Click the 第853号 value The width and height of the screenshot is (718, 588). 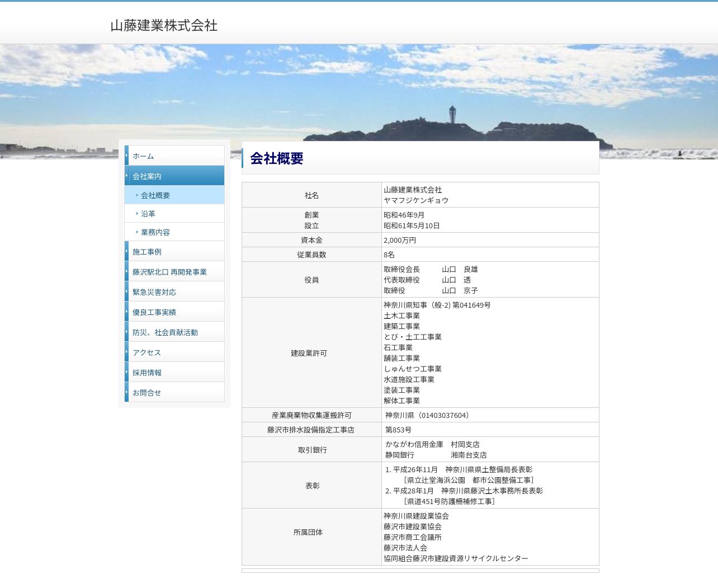coord(398,430)
